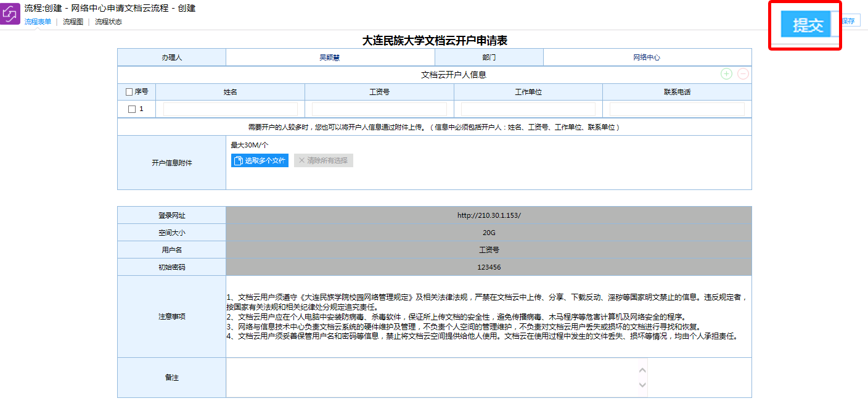Click the 工资号 username value cell
This screenshot has width=868, height=414.
click(489, 250)
